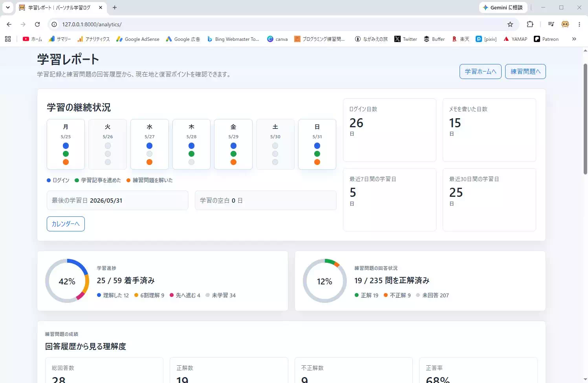Open the Google AdSense bookmark
The height and width of the screenshot is (383, 588).
click(x=138, y=39)
